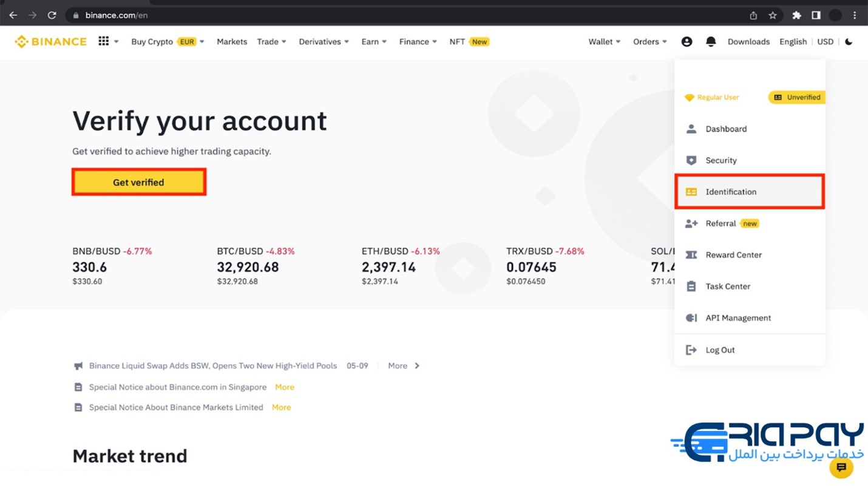Click the TRX/BUSD price ticker

(x=545, y=266)
